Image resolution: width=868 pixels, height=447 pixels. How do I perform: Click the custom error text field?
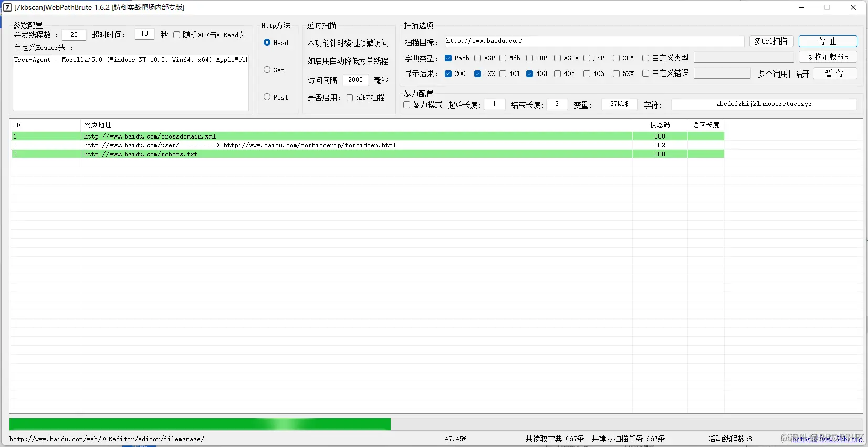click(x=722, y=73)
